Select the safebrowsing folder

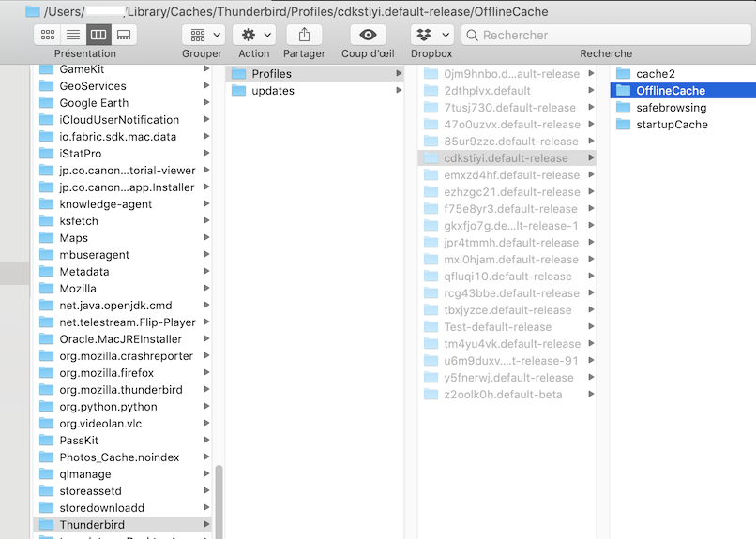pyautogui.click(x=683, y=108)
